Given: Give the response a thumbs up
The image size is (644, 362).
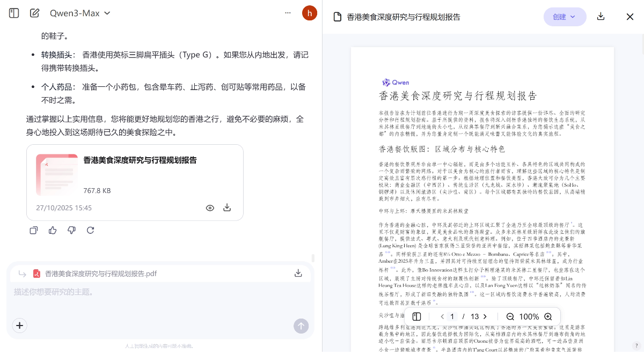Looking at the screenshot, I should click(x=52, y=230).
